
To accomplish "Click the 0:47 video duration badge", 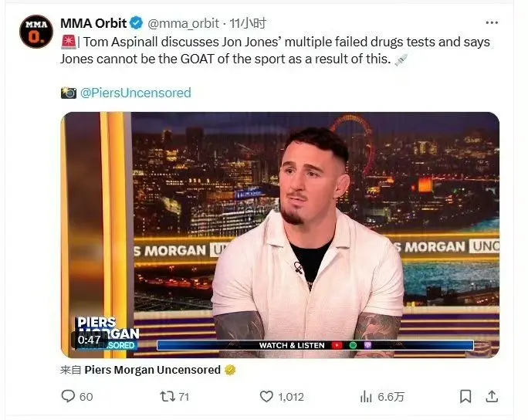I will (x=90, y=340).
